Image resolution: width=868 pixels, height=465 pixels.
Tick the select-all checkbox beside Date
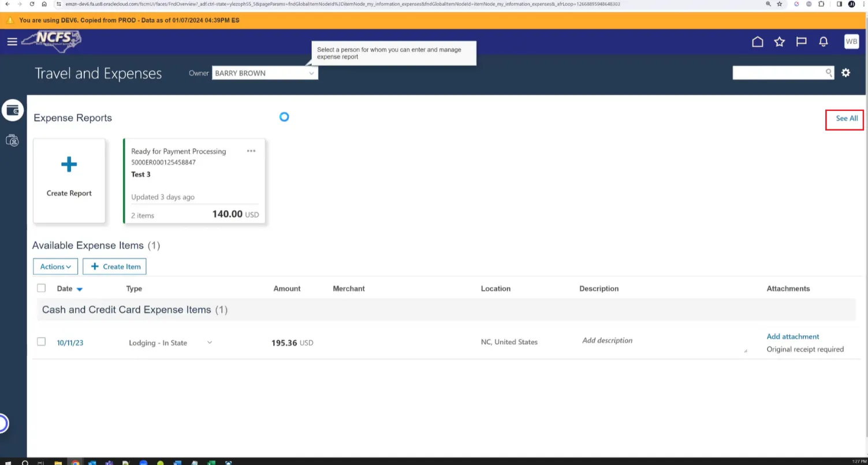tap(41, 288)
